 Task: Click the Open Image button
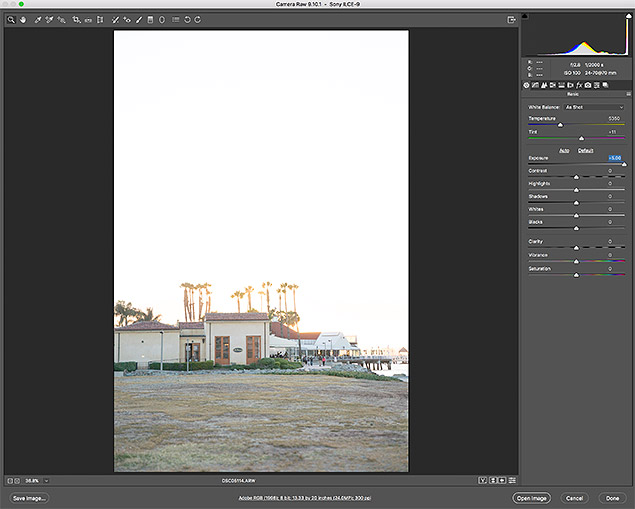pos(530,497)
